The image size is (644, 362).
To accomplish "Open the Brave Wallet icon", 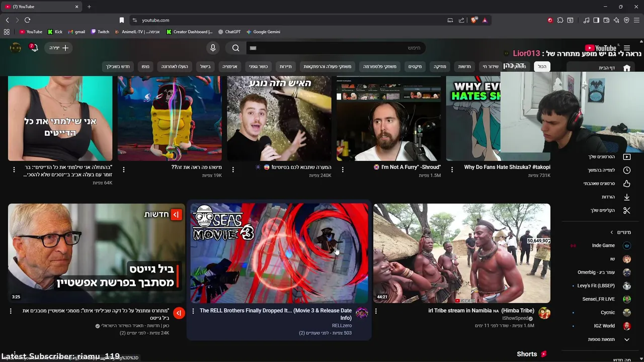I will [x=606, y=20].
